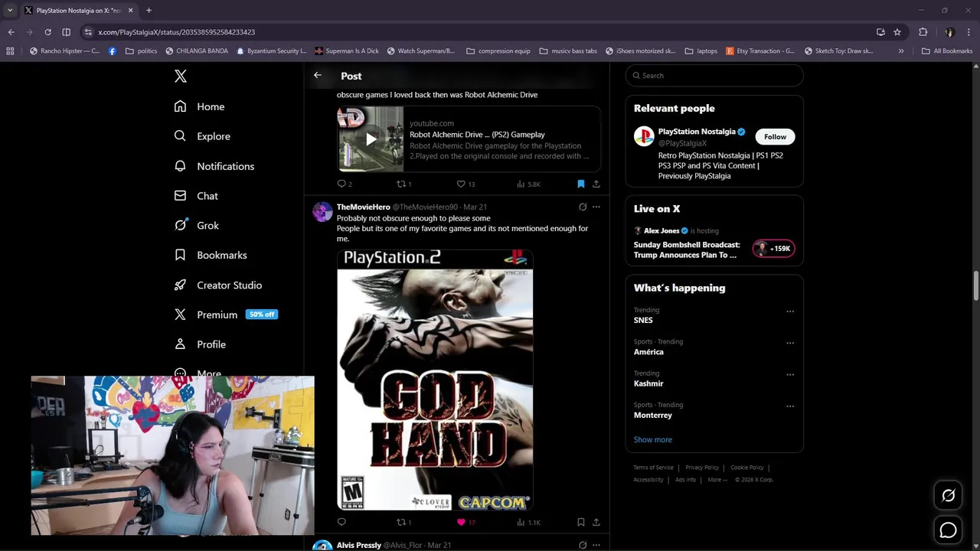Open more options on TheMovieHero post

[x=596, y=207]
